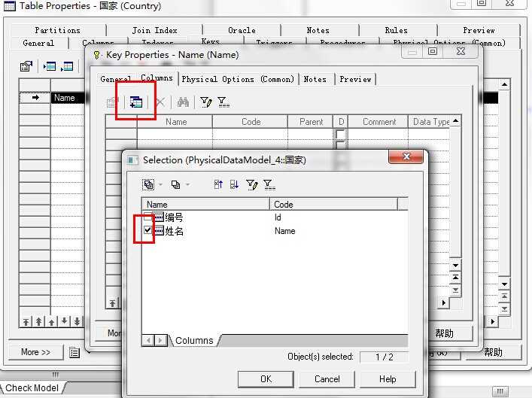Open Customize Columns and Filter in Selection

[x=252, y=184]
